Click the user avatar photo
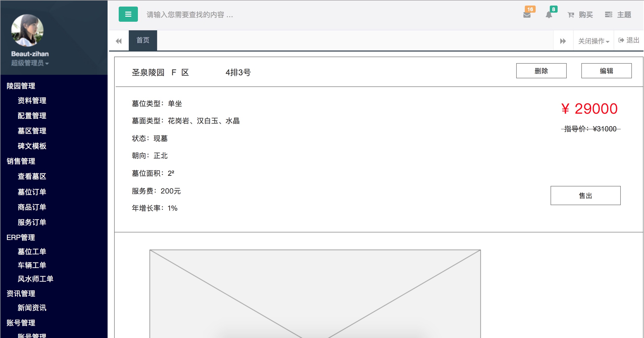Screen dimensions: 644x338 point(27,30)
